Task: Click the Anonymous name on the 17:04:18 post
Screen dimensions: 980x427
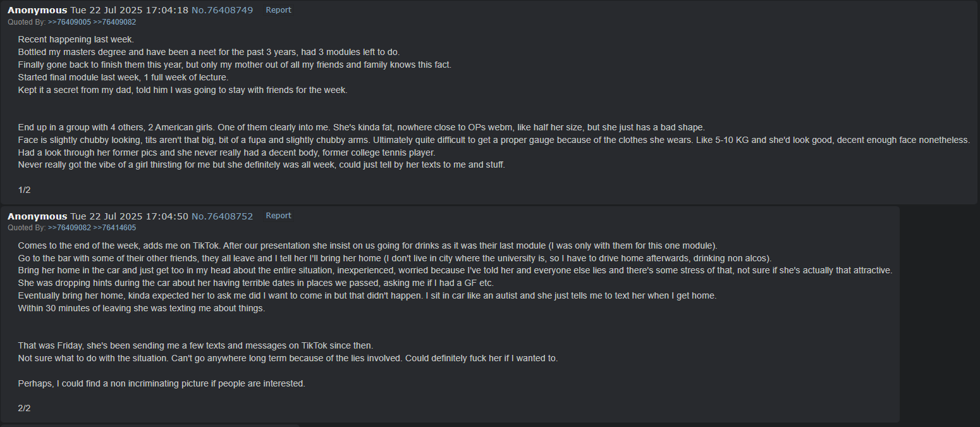Action: click(37, 10)
